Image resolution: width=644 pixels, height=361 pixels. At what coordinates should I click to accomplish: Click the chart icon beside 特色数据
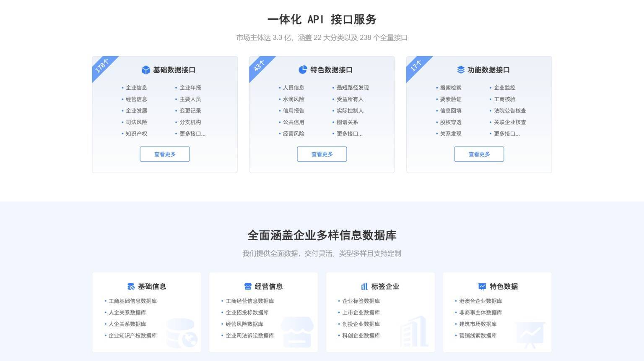pos(482,287)
